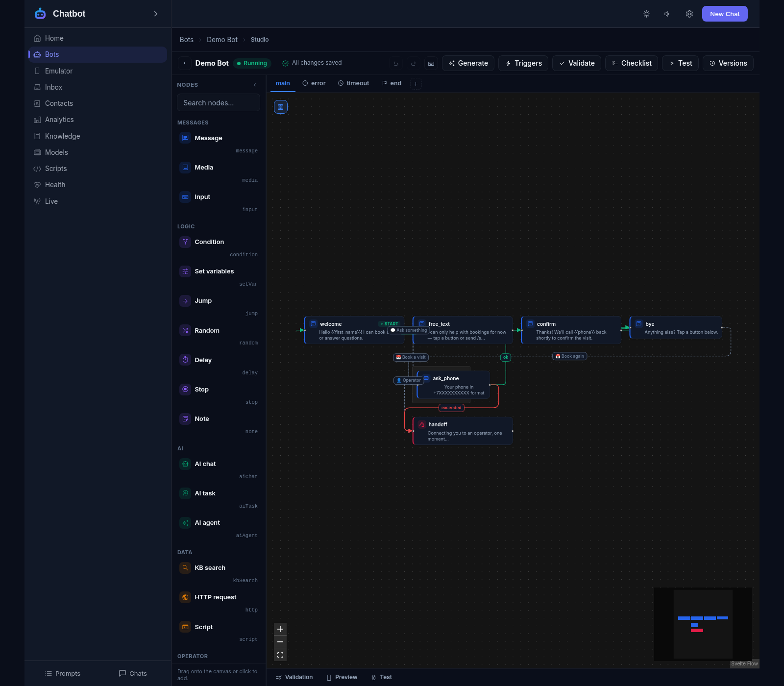Add a new flow tab with plus
Screen dimensions: 784x686
coord(416,84)
